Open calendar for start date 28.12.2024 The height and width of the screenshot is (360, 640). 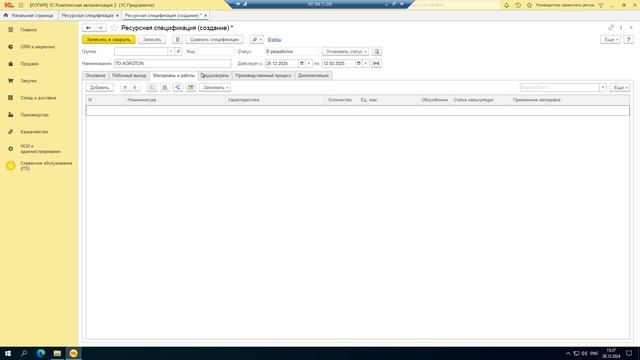(x=302, y=64)
